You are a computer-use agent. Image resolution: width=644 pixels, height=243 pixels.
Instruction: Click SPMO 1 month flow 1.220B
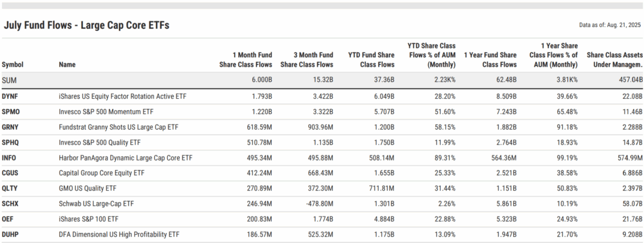(x=262, y=112)
